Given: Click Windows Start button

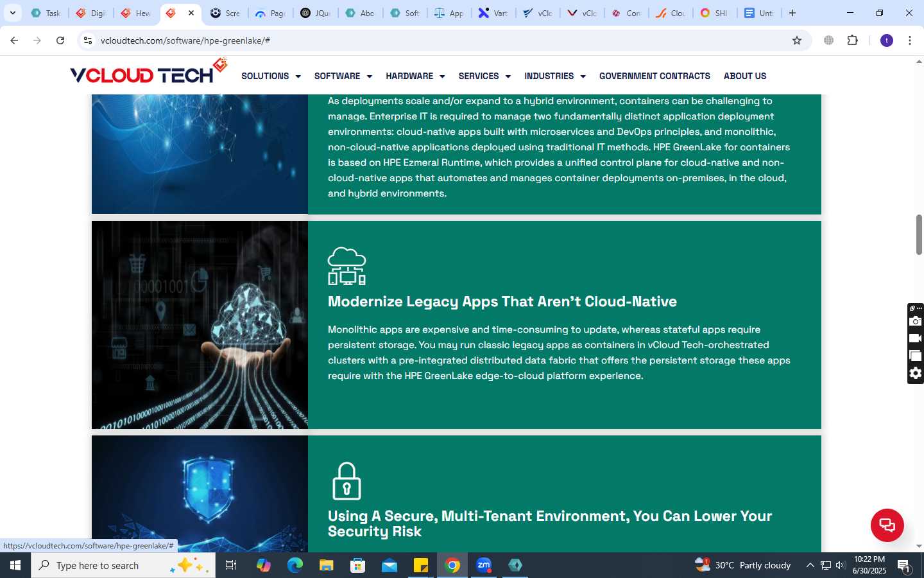Looking at the screenshot, I should coord(15,565).
